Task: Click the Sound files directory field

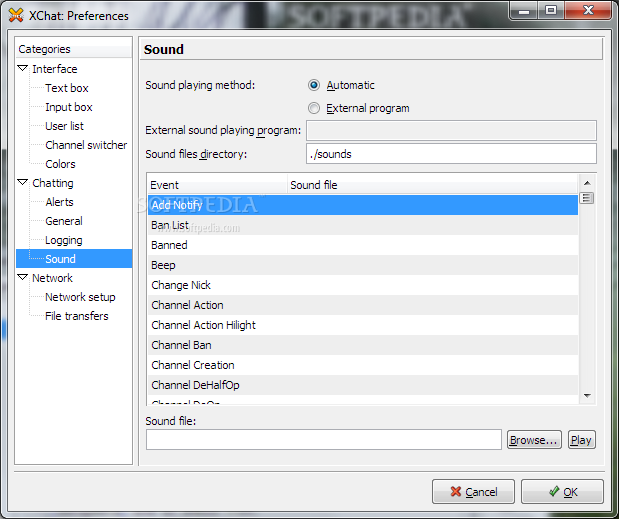Action: tap(451, 154)
